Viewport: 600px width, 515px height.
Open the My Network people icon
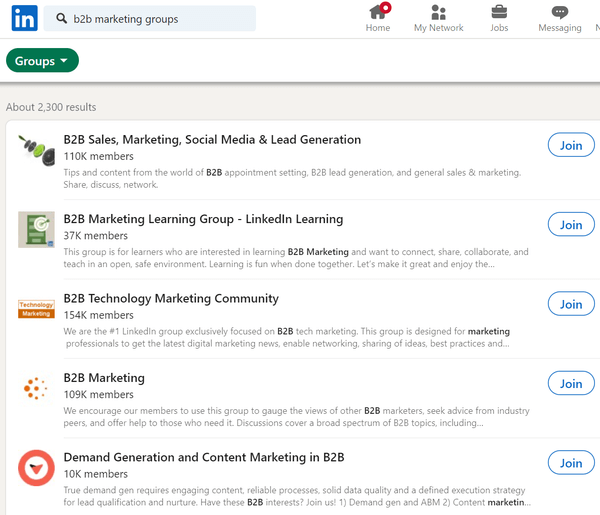point(438,12)
